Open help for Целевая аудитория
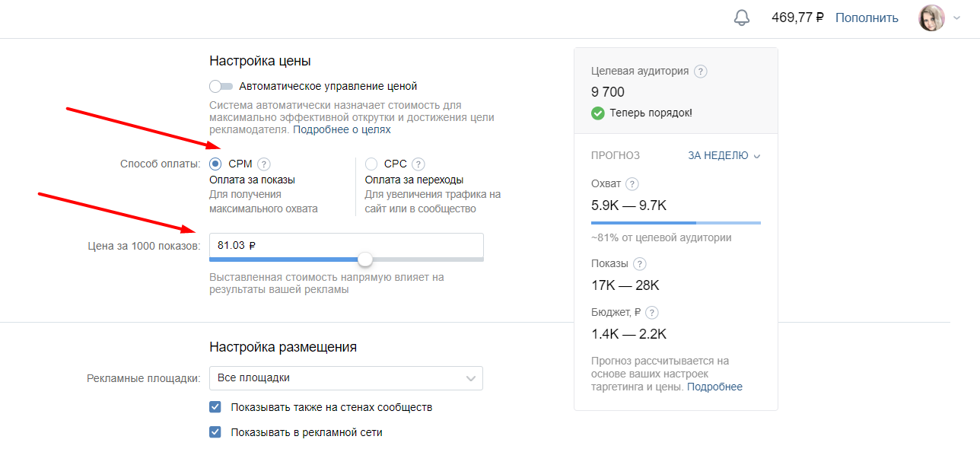Viewport: 980px width, 449px height. click(701, 71)
